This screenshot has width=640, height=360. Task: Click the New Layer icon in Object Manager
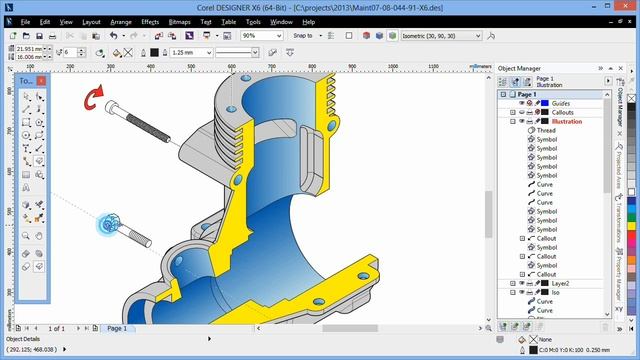point(503,327)
